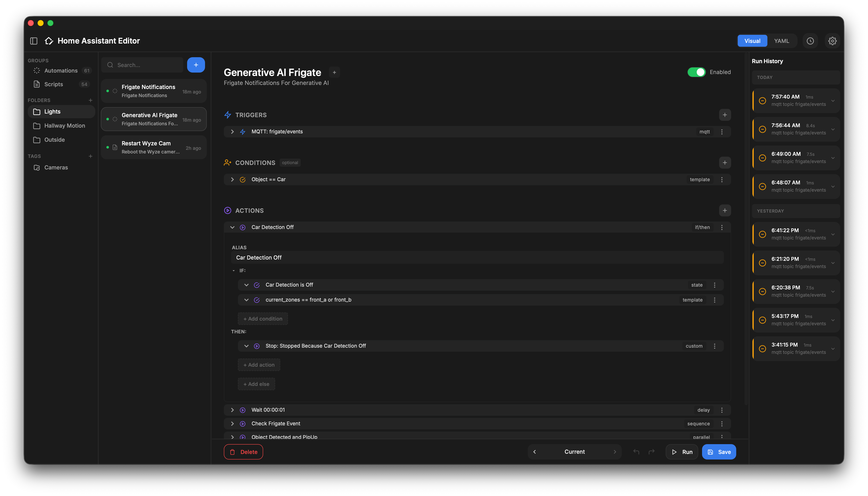Image resolution: width=868 pixels, height=496 pixels.
Task: Select the Cameras tag
Action: pyautogui.click(x=61, y=167)
